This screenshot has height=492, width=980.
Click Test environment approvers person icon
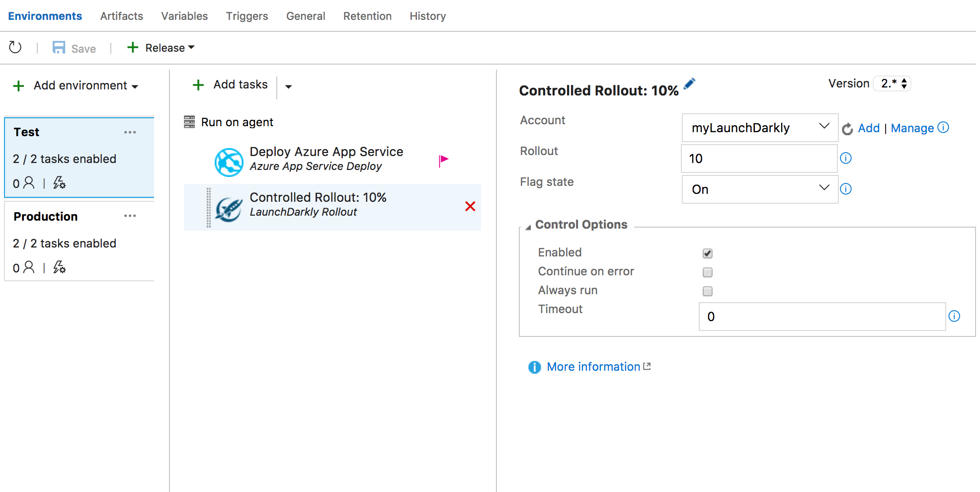click(x=29, y=183)
